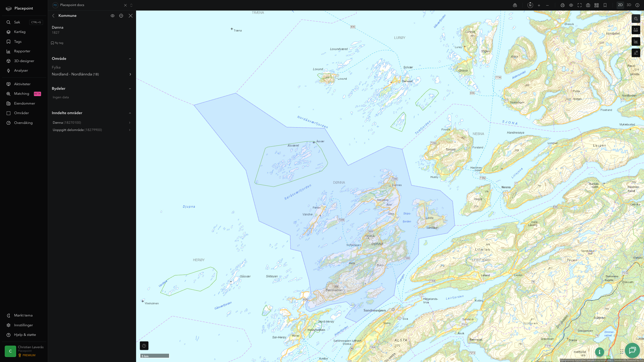The height and width of the screenshot is (362, 644).
Task: Go back from the Kommune panel
Action: (53, 16)
